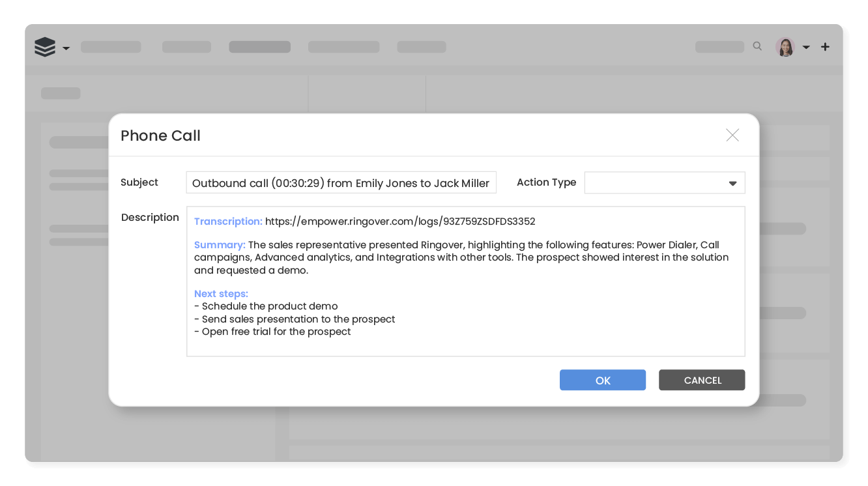Close the Phone Call dialog with the X
Viewport: 868px width, 486px height.
click(732, 135)
